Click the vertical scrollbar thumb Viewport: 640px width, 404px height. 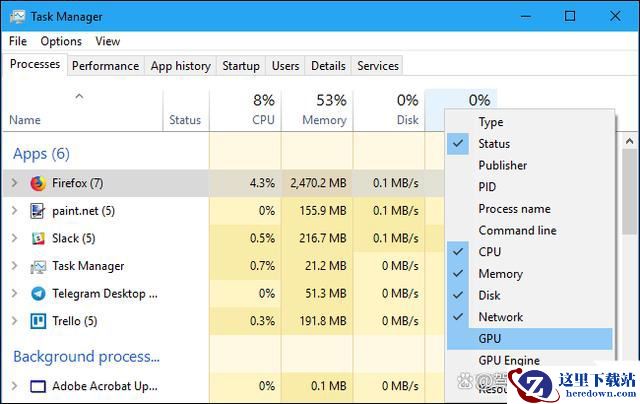[x=629, y=192]
